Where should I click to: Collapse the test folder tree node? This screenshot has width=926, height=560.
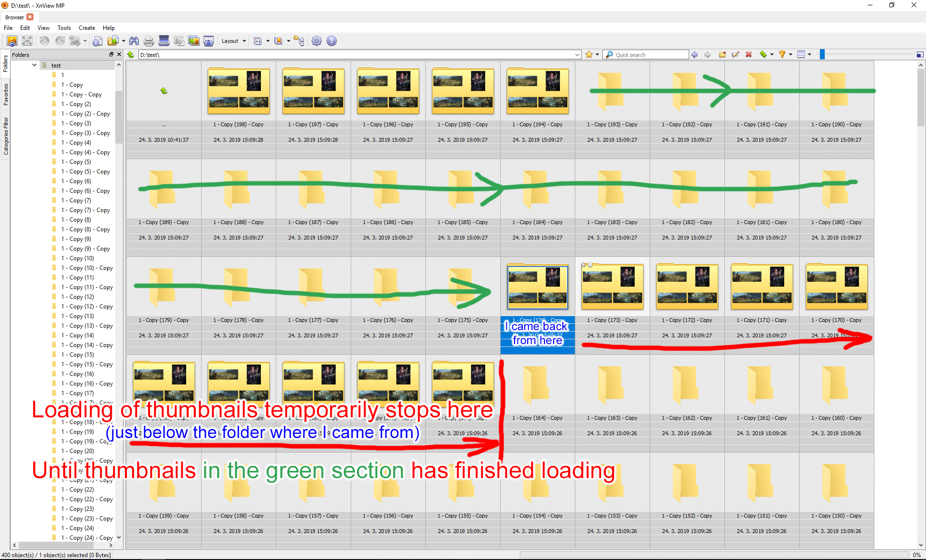pyautogui.click(x=34, y=65)
